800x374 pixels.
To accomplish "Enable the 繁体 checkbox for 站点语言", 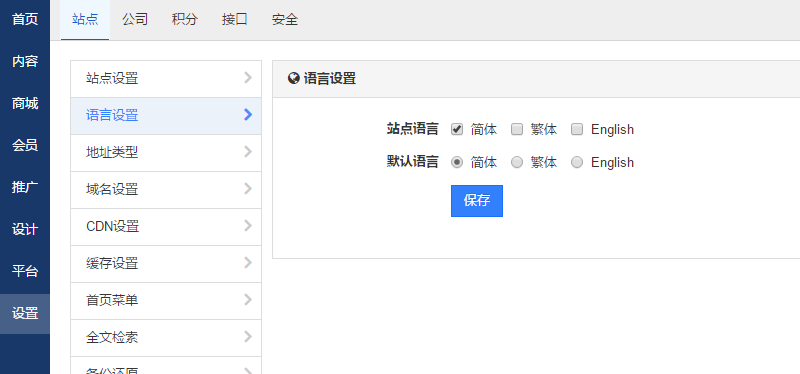I will pos(517,130).
